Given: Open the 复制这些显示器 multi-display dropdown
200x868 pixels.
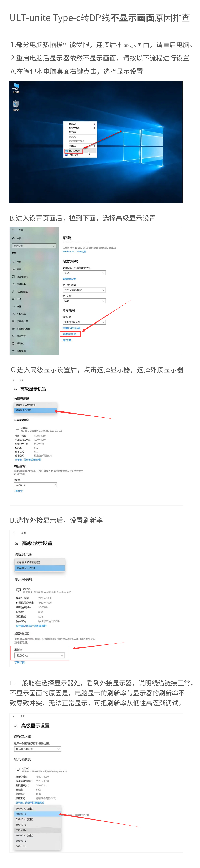Looking at the screenshot, I should [x=84, y=322].
